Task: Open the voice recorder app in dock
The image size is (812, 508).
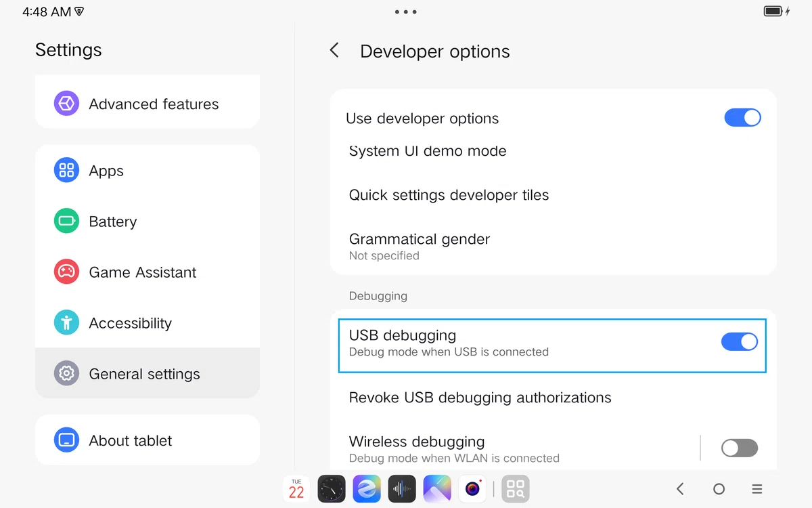Action: (x=402, y=488)
